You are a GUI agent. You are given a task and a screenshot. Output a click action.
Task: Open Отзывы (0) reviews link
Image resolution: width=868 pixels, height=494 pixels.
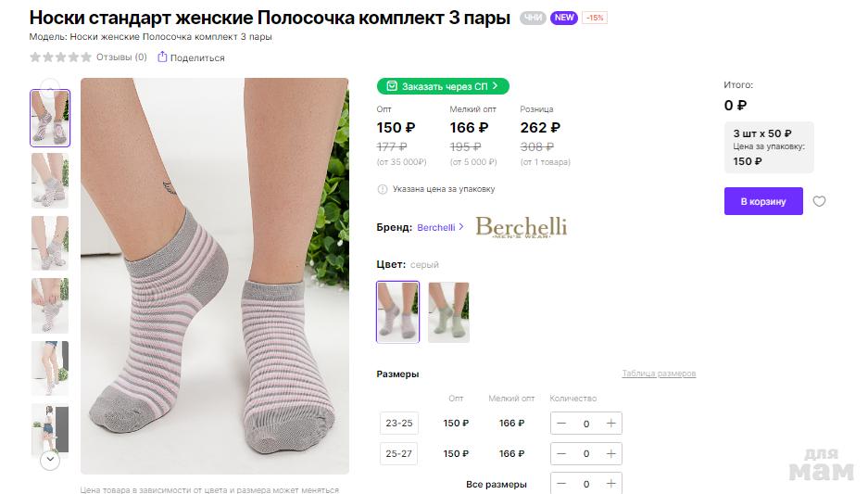click(x=121, y=57)
